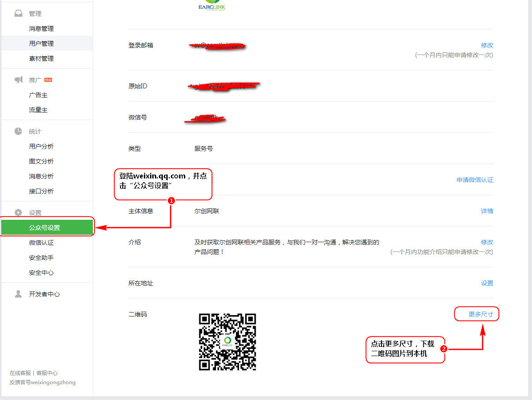Select 用户管理 in the sidebar
The width and height of the screenshot is (532, 400).
[41, 44]
